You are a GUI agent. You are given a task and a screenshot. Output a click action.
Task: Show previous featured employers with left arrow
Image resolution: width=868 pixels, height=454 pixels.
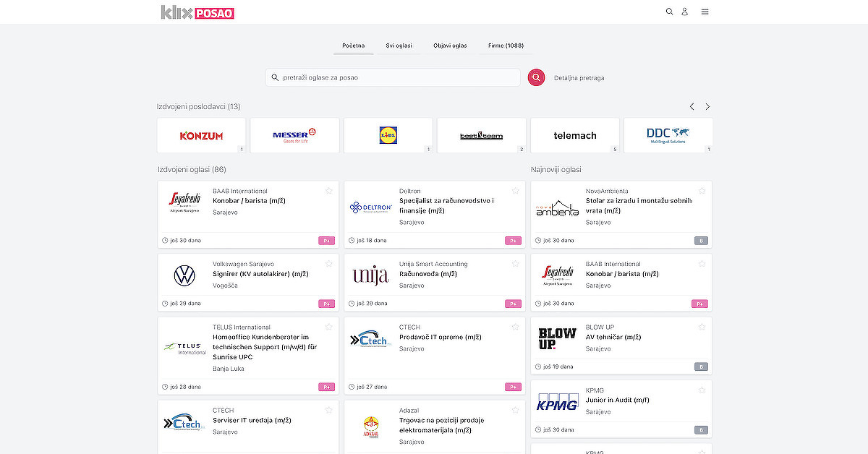(x=692, y=106)
